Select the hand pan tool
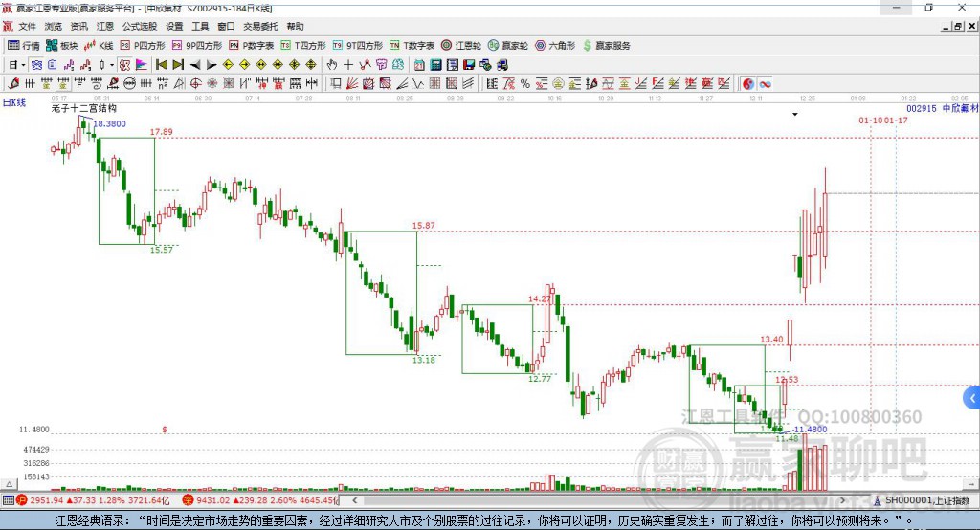The width and height of the screenshot is (980, 530). [332, 65]
